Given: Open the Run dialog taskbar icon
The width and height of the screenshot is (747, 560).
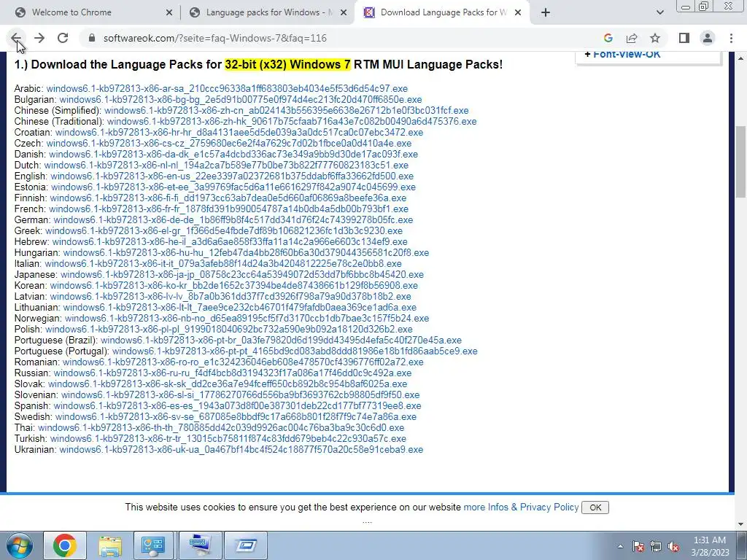Looking at the screenshot, I should coord(246,545).
